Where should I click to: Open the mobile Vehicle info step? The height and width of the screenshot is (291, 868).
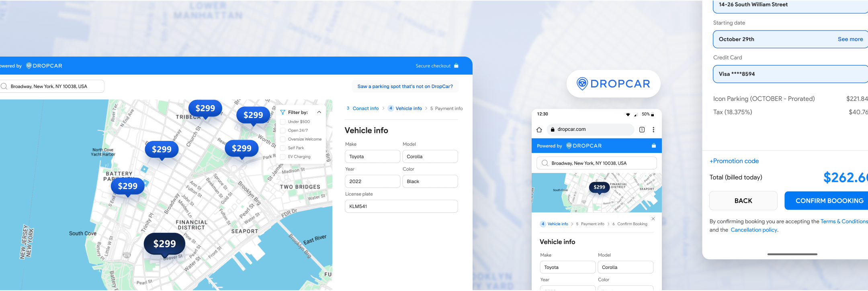tap(554, 224)
